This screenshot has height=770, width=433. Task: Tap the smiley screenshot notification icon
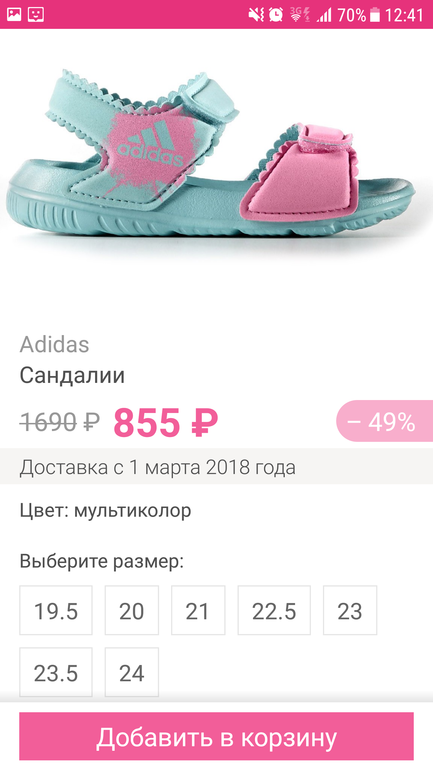point(36,14)
